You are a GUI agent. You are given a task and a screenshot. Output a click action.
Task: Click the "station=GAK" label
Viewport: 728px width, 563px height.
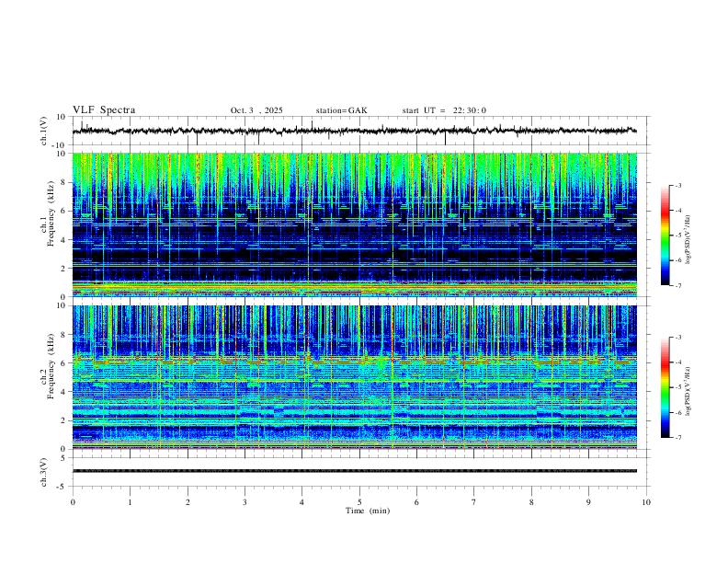(341, 110)
